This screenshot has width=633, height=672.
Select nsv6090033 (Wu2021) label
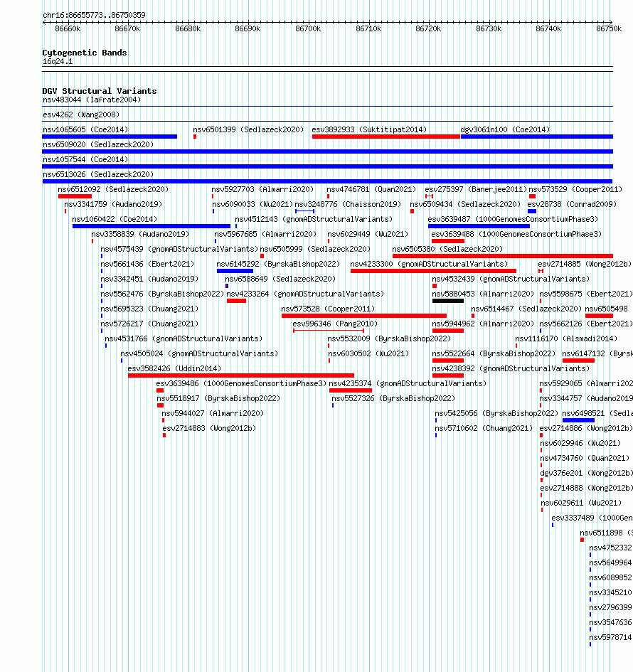252,204
